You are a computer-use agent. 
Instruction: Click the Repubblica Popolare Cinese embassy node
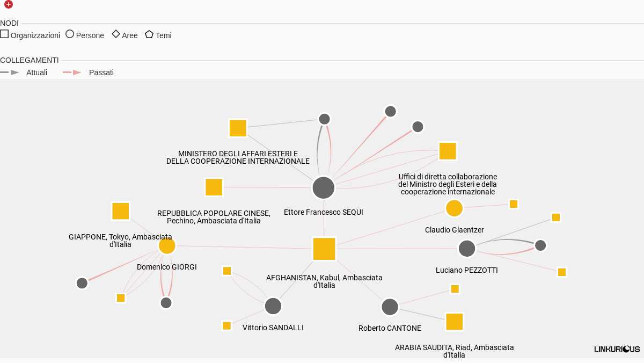click(x=214, y=187)
